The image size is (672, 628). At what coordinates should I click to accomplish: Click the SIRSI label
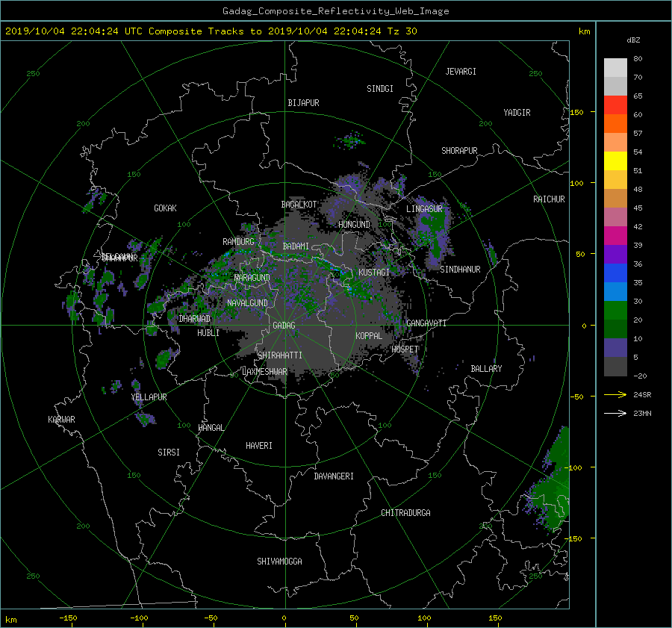tap(169, 453)
